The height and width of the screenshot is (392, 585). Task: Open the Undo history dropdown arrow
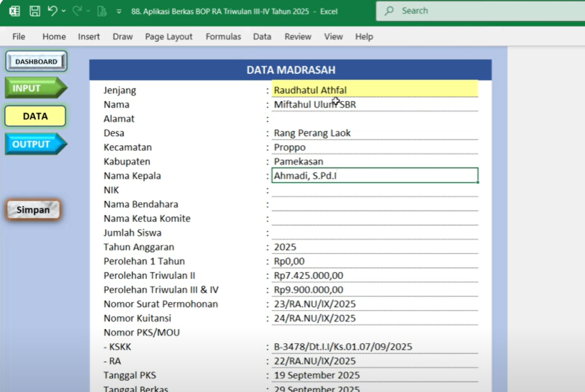(64, 11)
